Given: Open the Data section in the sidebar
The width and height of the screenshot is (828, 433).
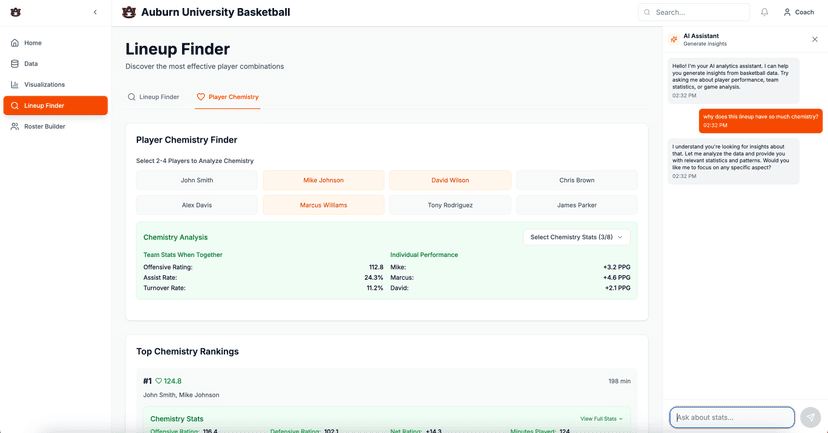Looking at the screenshot, I should 55,64.
